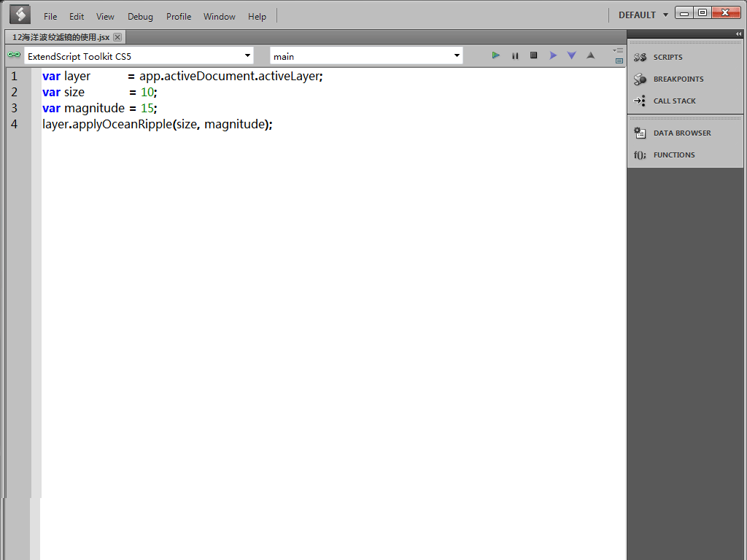
Task: Click the small panel icon below flyout menu
Action: pos(619,61)
